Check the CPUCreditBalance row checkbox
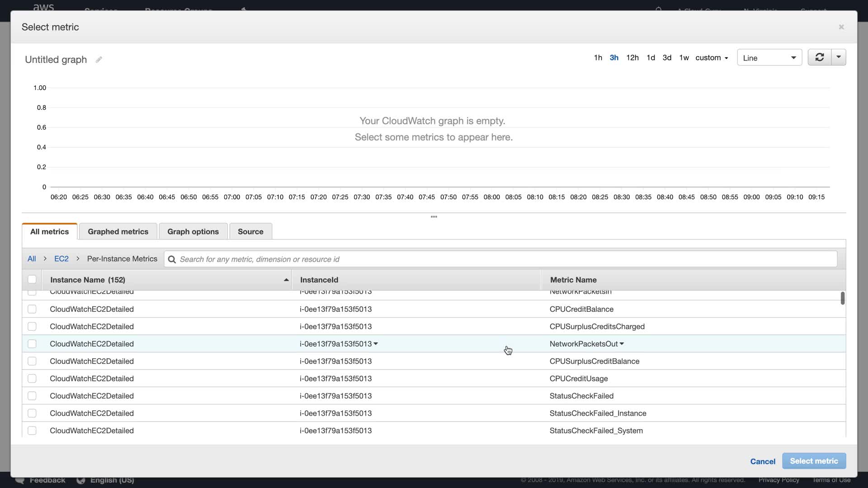 (x=32, y=309)
